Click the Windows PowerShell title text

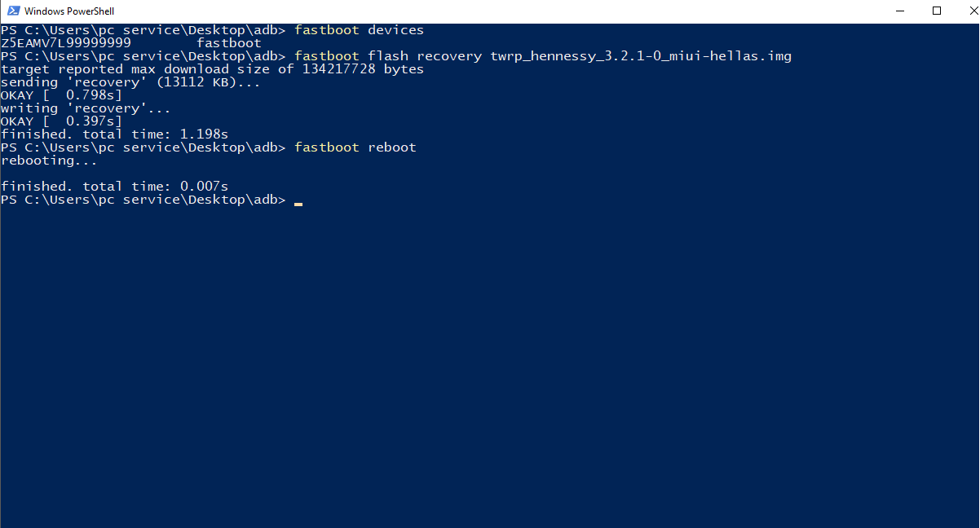pyautogui.click(x=69, y=11)
